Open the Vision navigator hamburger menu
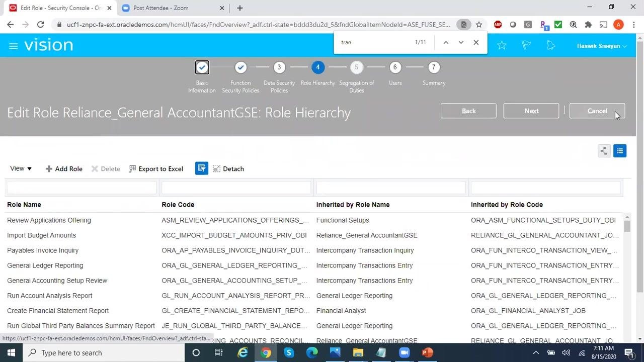The height and width of the screenshot is (362, 644). (x=14, y=46)
